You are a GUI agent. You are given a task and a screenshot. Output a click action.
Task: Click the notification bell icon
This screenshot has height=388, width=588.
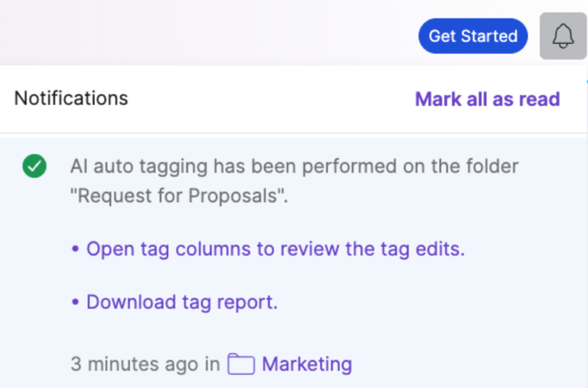point(563,36)
